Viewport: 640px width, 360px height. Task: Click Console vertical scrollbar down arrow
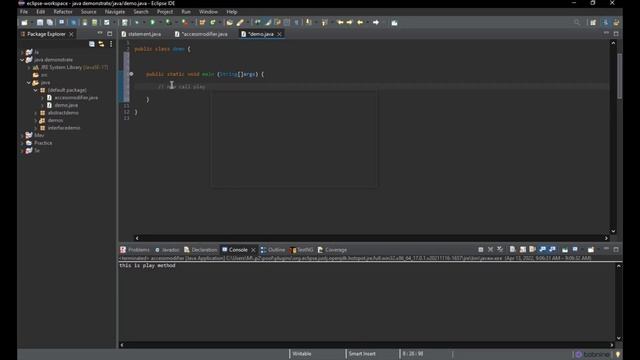(618, 338)
